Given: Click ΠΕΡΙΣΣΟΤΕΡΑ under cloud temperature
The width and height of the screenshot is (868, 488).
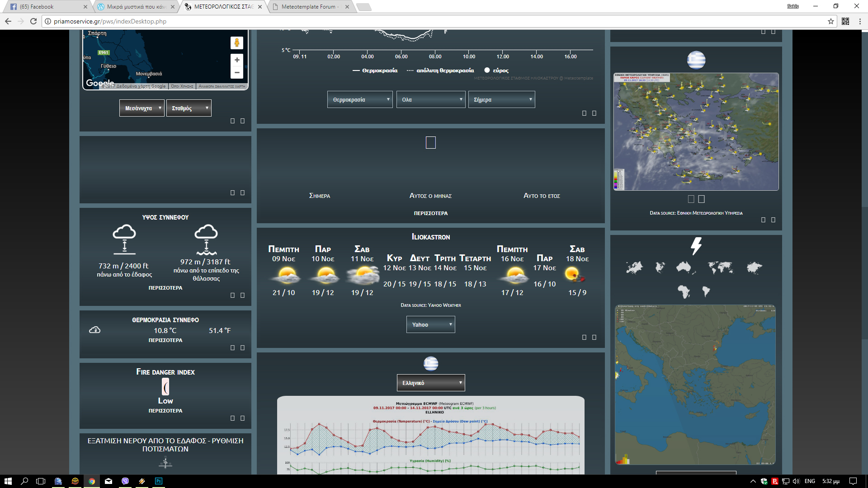Looking at the screenshot, I should pos(165,340).
